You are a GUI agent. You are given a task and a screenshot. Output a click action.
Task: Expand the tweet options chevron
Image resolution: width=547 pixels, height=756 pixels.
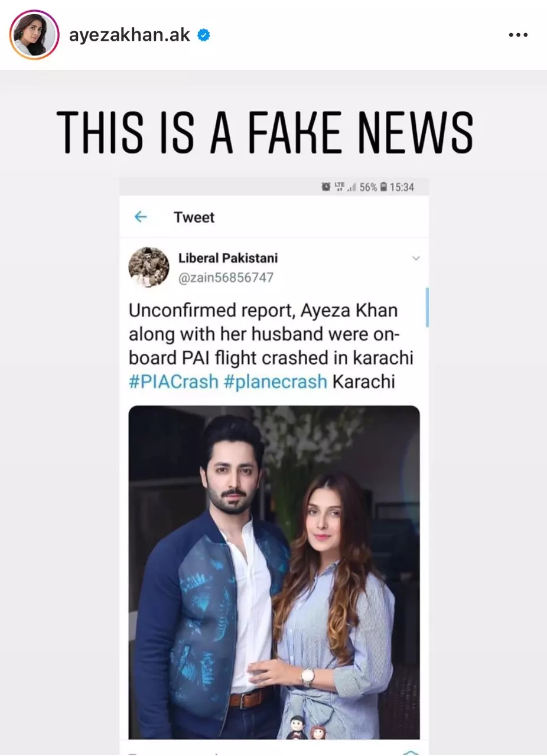[x=416, y=258]
